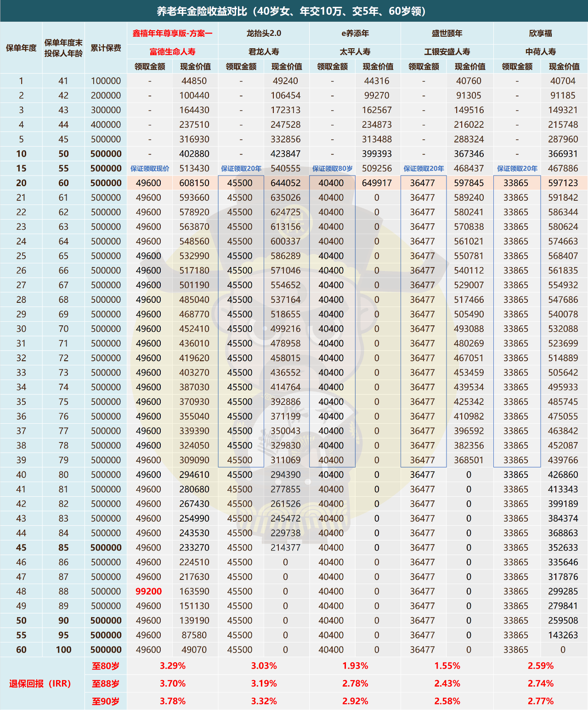Select the IRR value 2.43%
The width and height of the screenshot is (588, 710).
click(x=447, y=684)
